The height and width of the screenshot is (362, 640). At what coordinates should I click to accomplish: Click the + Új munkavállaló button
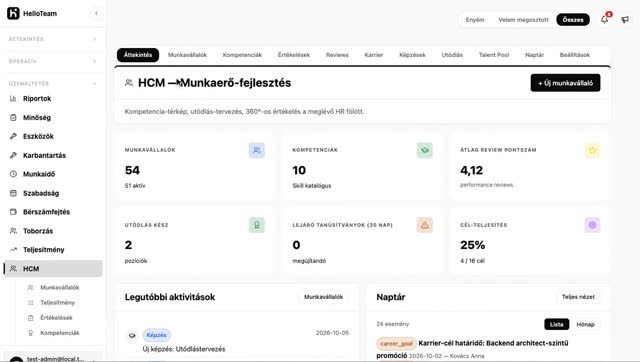(x=565, y=83)
